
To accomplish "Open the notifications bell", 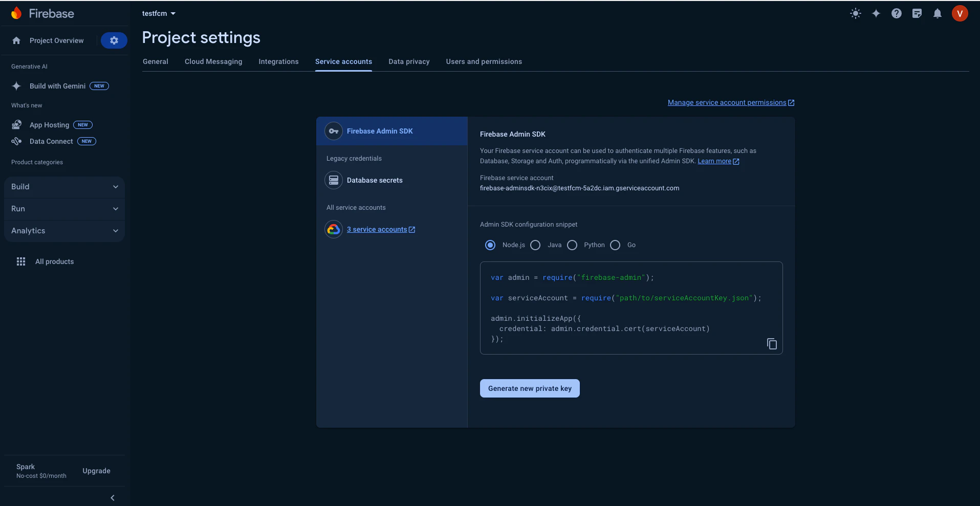I will [x=937, y=14].
